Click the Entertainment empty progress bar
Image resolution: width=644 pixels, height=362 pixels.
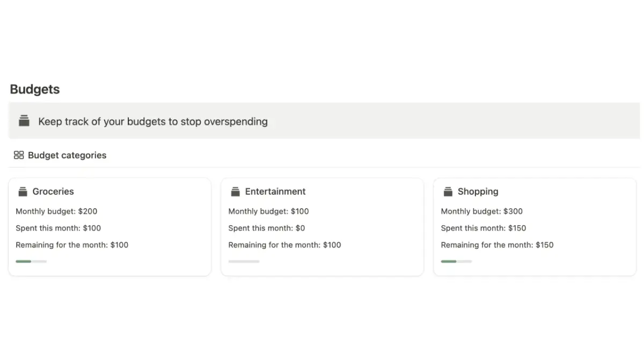(x=244, y=261)
